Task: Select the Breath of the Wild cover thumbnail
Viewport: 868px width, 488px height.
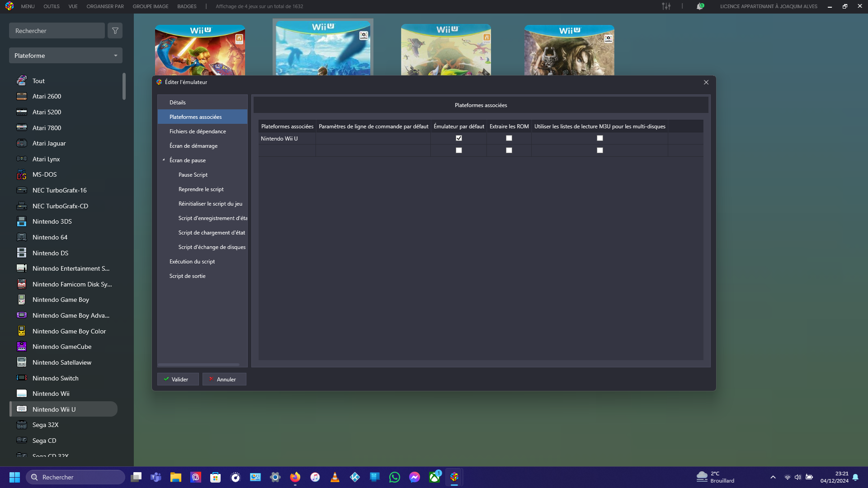Action: [323, 47]
